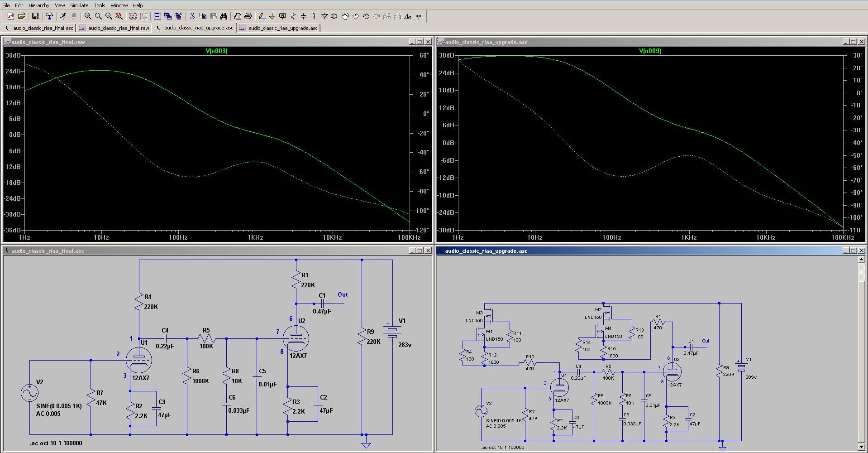Click the 283v voltage label of V1
This screenshot has width=868, height=453.
405,345
